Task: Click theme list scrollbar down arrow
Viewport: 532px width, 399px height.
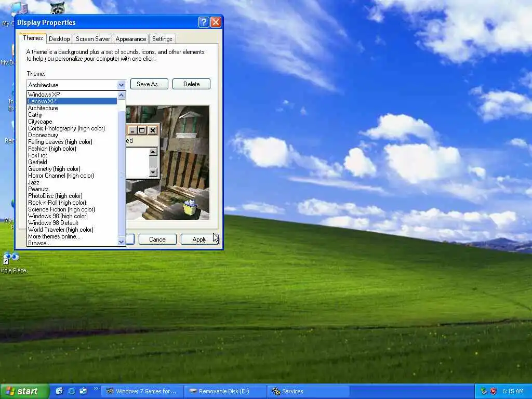Action: [x=121, y=242]
